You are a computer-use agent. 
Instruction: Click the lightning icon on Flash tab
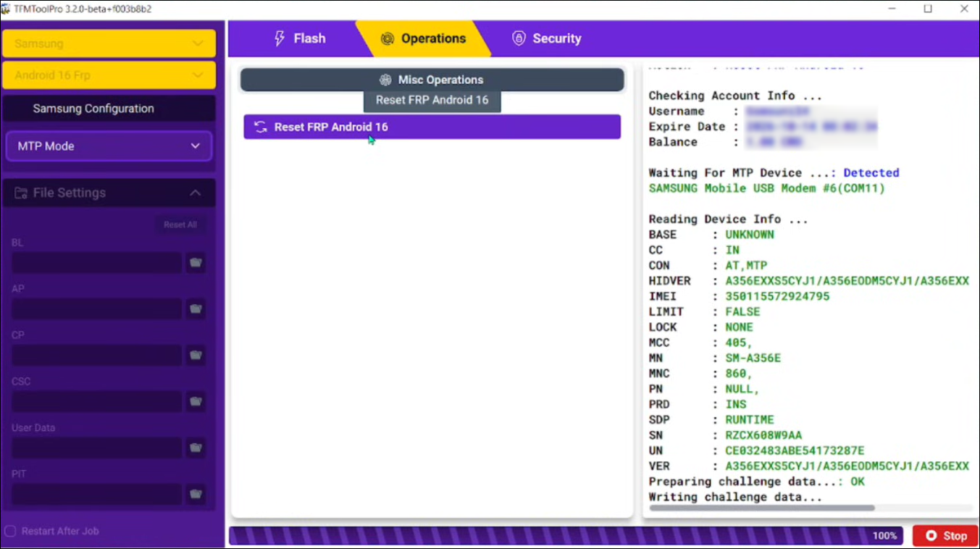(280, 38)
